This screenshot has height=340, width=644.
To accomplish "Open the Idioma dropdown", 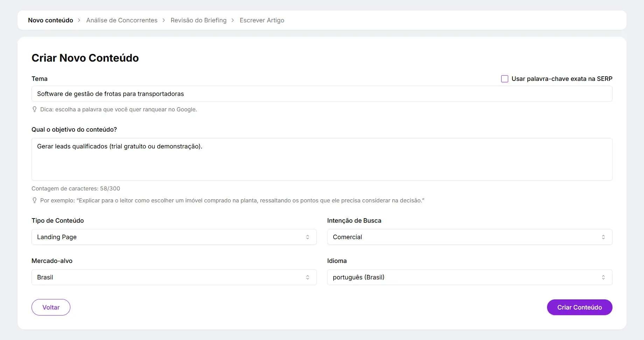I will [x=469, y=277].
